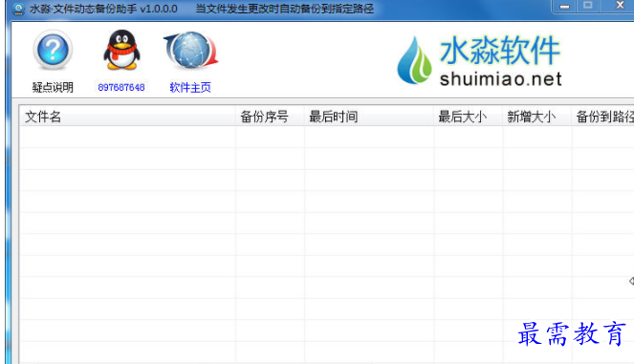Sort by the 备份到路径 column header
Viewport: 634px width, 364px height.
coord(602,117)
